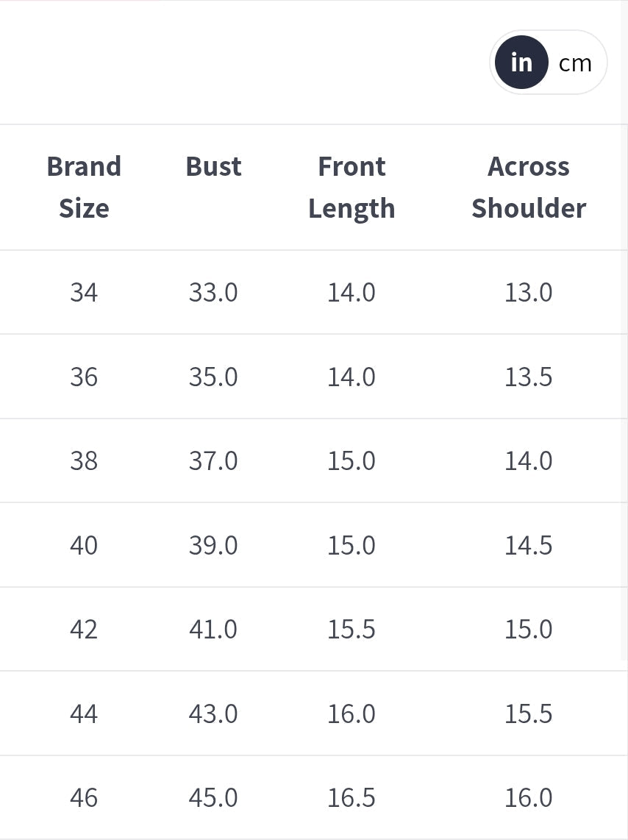Select brand size 42 row
The image size is (628, 840).
click(84, 630)
